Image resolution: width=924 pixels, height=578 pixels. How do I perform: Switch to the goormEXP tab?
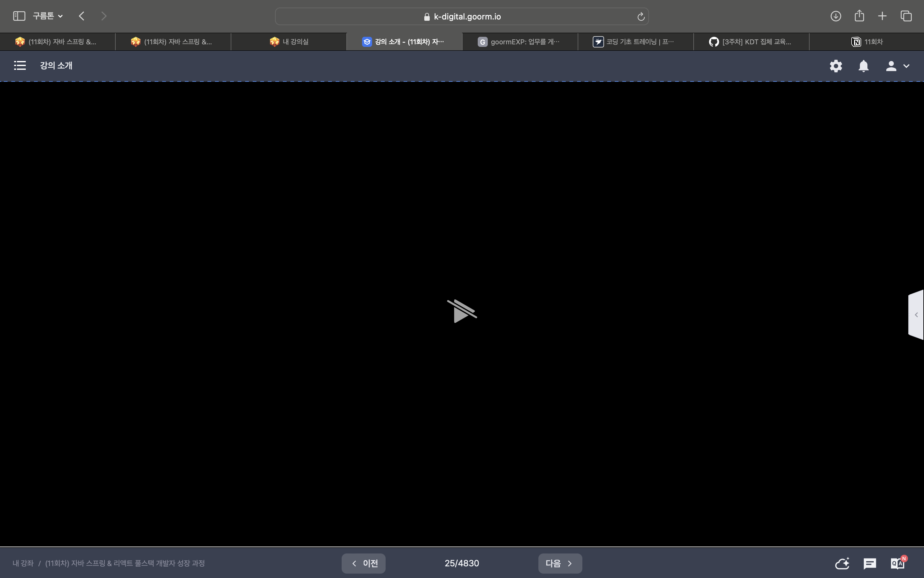[x=520, y=42]
